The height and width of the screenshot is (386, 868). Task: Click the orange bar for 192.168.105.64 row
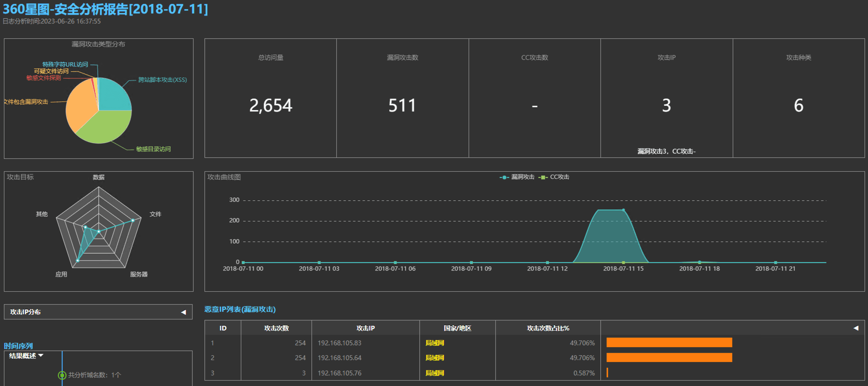pos(669,357)
